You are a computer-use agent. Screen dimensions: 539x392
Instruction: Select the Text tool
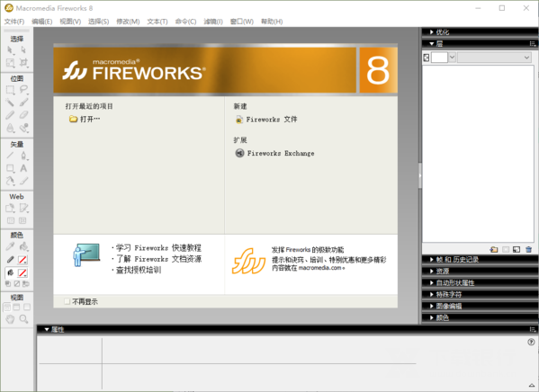(x=23, y=168)
